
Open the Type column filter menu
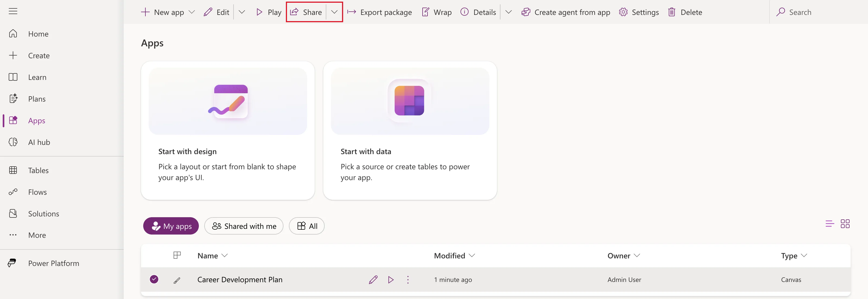tap(794, 256)
